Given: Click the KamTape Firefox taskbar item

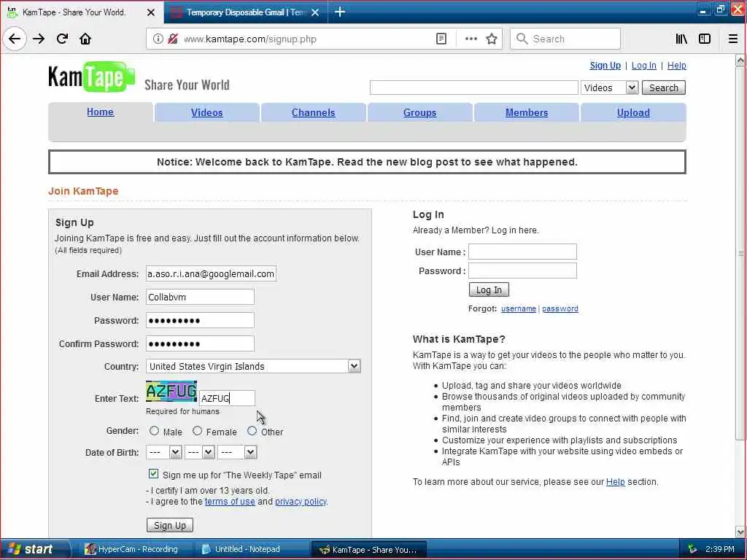Looking at the screenshot, I should click(x=368, y=549).
